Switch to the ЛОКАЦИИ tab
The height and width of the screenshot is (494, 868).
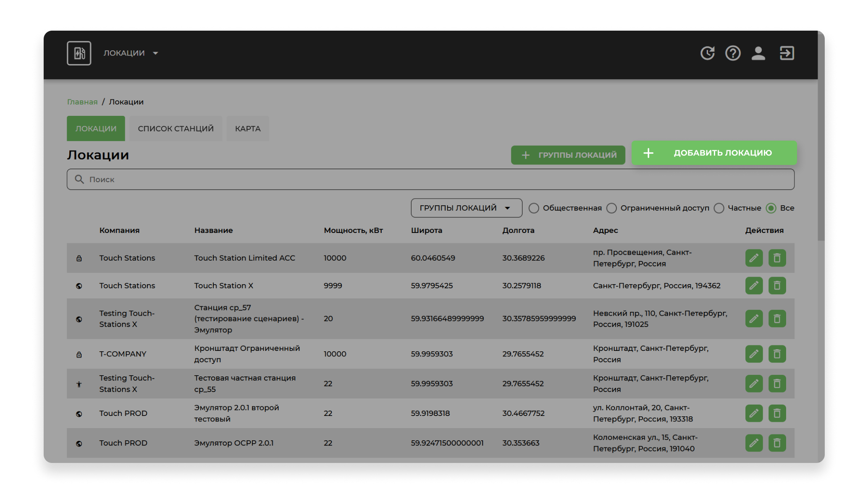coord(96,128)
